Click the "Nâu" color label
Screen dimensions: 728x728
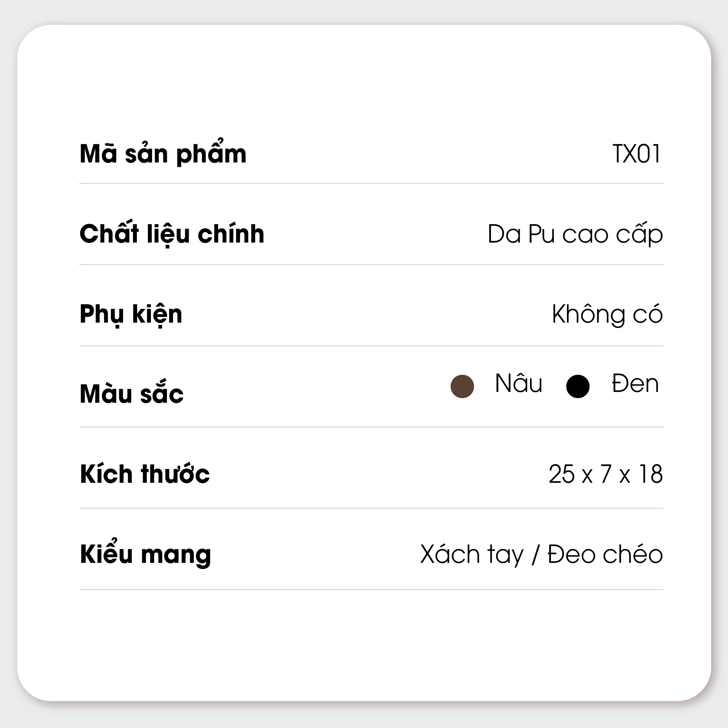[x=519, y=384]
